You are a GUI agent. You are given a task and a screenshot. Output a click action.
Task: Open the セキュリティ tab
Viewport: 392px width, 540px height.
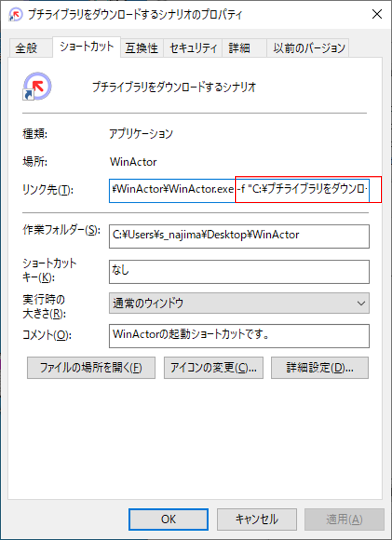pos(193,48)
